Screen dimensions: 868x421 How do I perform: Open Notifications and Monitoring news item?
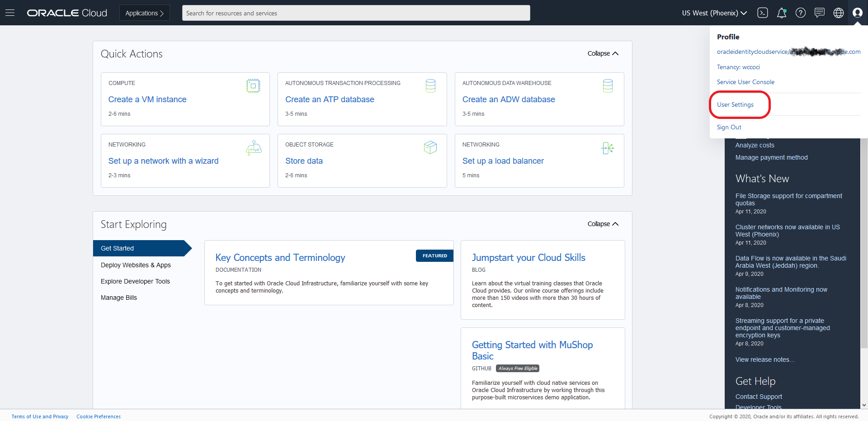click(781, 293)
